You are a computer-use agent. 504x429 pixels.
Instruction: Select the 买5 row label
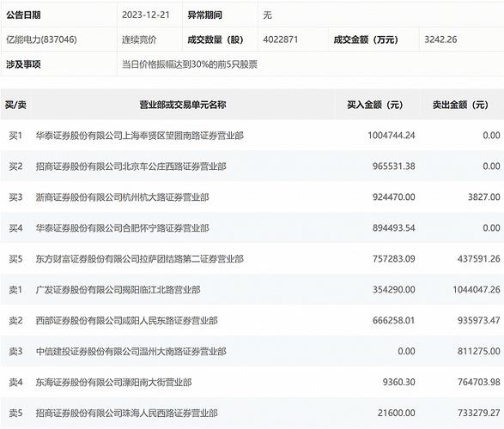pyautogui.click(x=15, y=259)
